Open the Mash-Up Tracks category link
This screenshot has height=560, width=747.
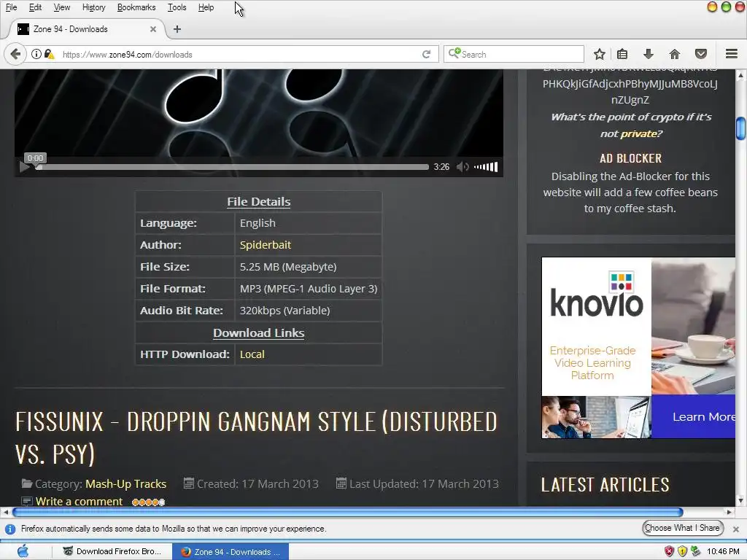125,484
